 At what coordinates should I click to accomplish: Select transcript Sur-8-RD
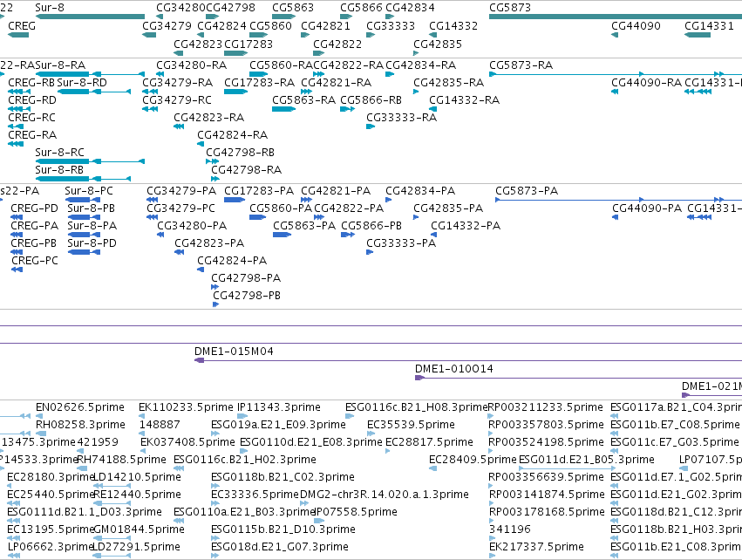[x=82, y=83]
